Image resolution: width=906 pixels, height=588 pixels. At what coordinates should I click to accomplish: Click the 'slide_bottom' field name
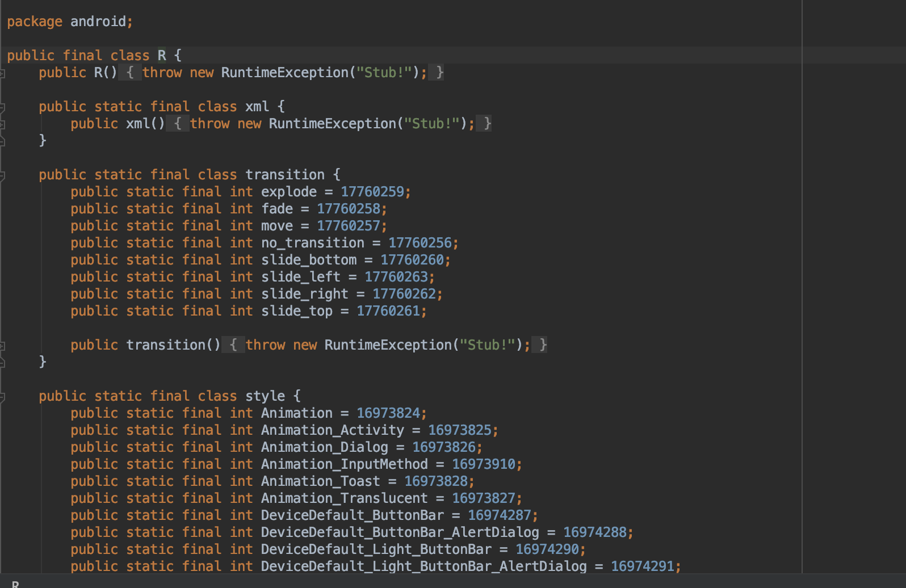pyautogui.click(x=309, y=260)
